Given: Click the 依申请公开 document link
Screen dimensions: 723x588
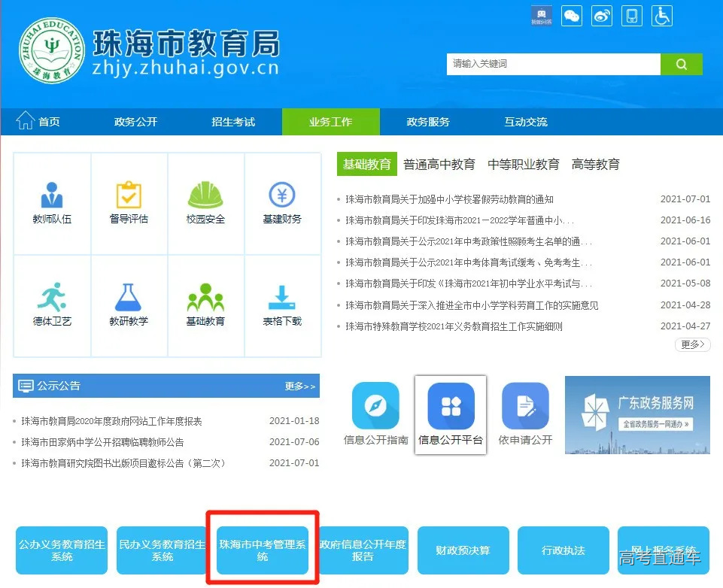Looking at the screenshot, I should (x=524, y=406).
